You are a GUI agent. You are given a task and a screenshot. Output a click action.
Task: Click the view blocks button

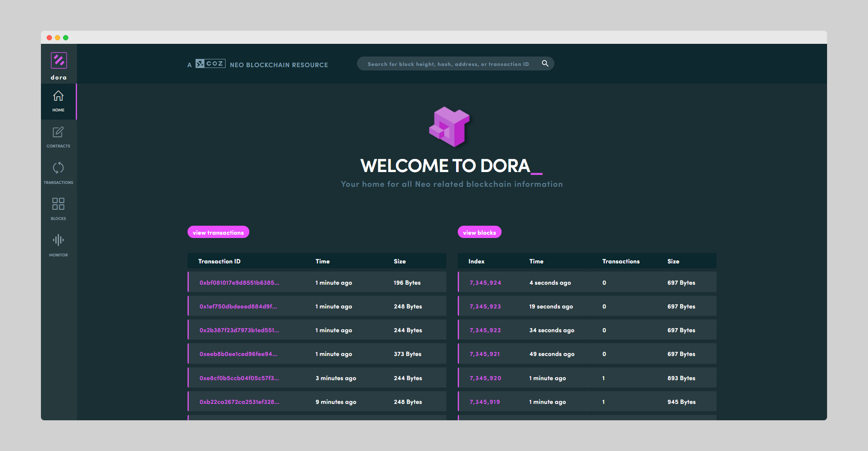click(x=479, y=232)
